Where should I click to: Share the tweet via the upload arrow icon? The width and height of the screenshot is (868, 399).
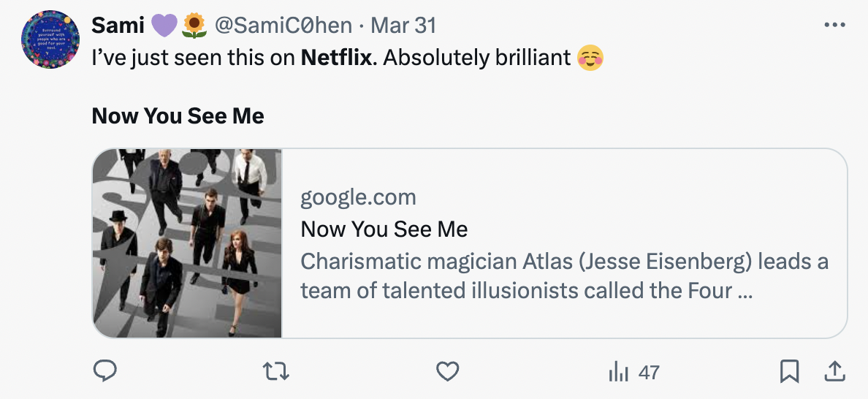click(833, 372)
